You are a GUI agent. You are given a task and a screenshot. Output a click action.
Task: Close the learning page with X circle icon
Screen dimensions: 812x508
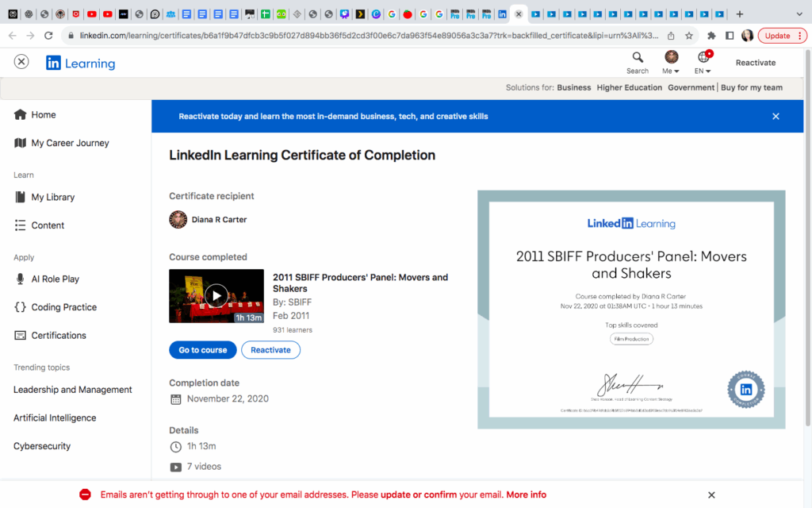pos(21,62)
